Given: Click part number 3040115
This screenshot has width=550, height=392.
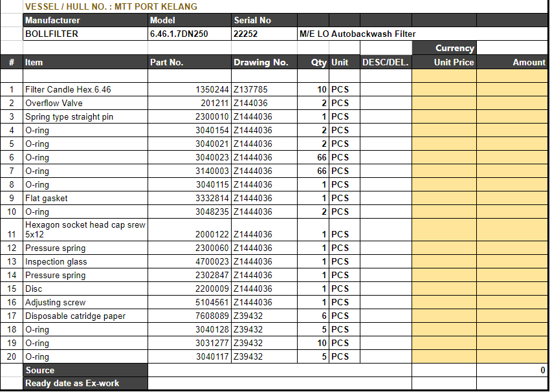Looking at the screenshot, I should pos(190,184).
